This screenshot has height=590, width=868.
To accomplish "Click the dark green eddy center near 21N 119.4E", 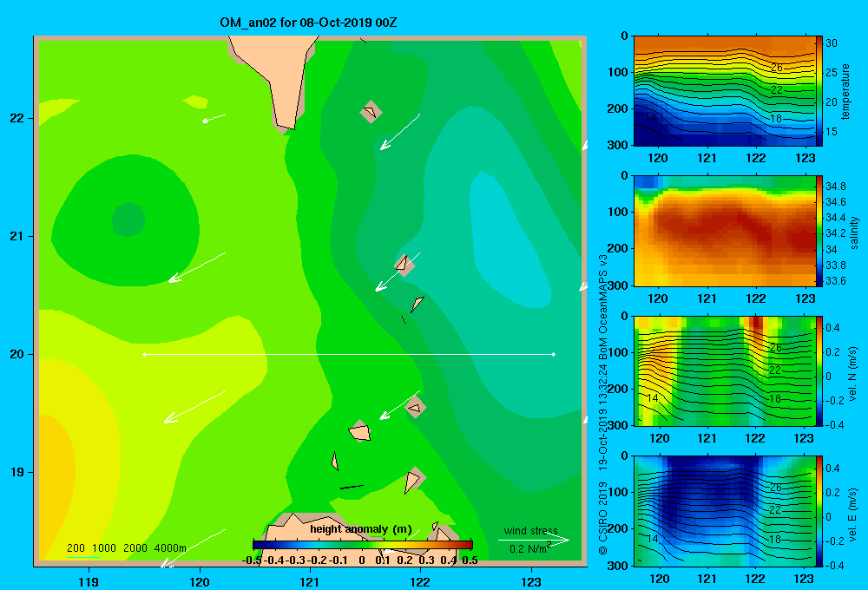I will [128, 220].
